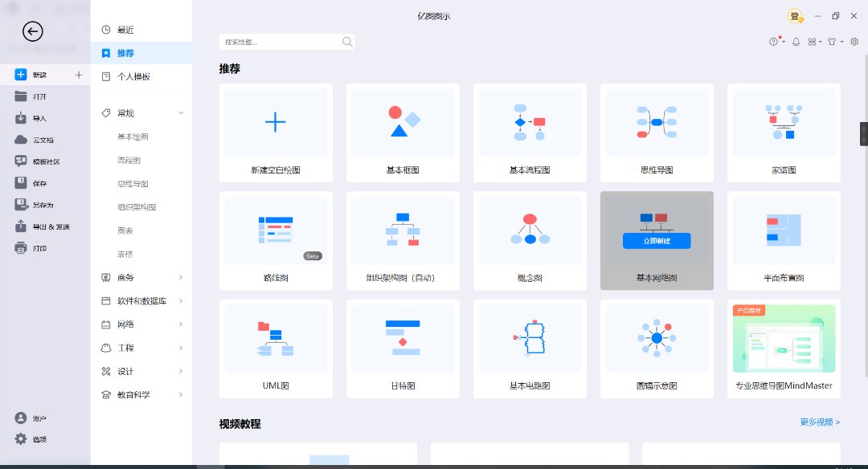Open the theme shirt icon dropdown

coord(834,42)
